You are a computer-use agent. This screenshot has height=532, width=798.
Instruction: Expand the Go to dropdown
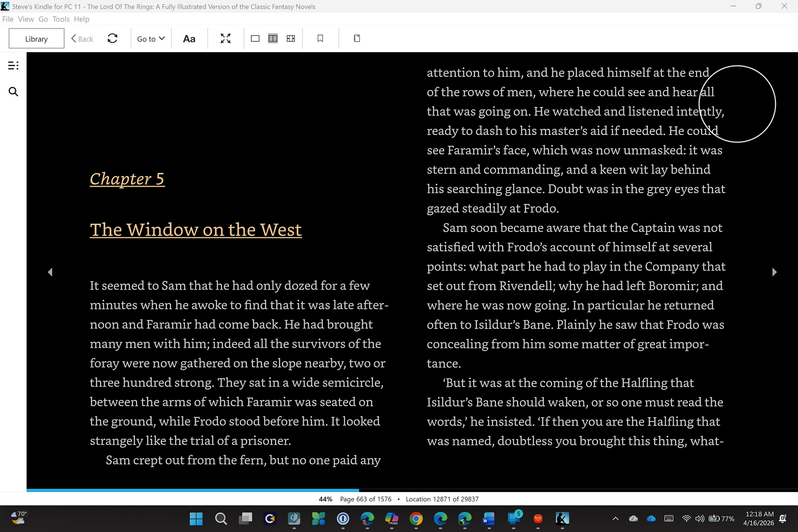pyautogui.click(x=151, y=39)
